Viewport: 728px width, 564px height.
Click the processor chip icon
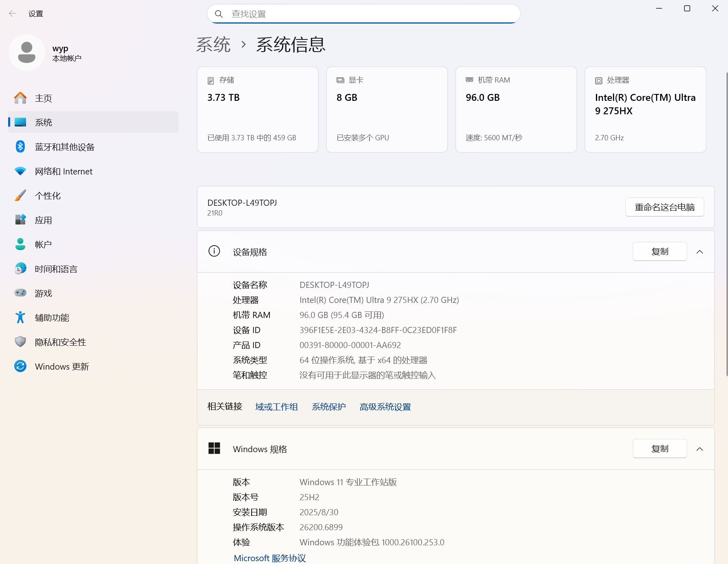[599, 81]
